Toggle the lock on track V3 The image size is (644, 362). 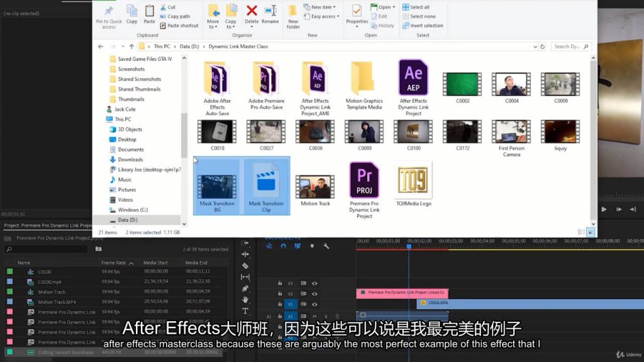[280, 283]
